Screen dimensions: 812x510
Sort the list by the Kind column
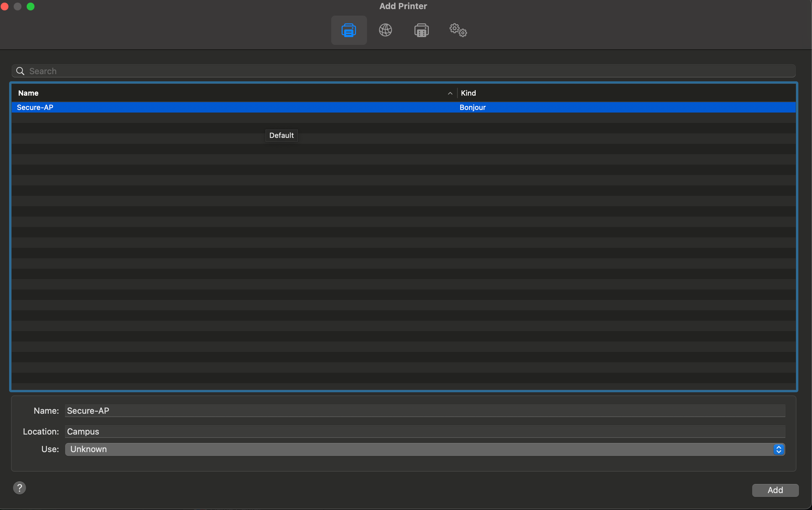(468, 93)
